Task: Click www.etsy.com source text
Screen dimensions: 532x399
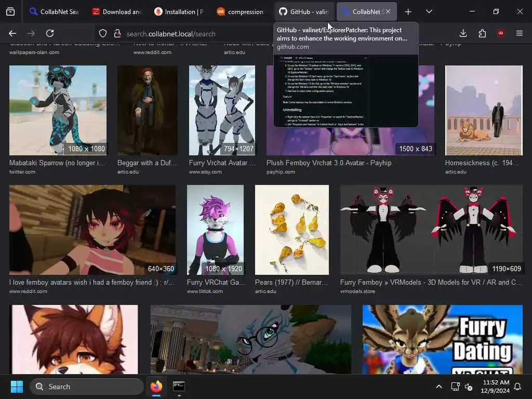Action: (x=205, y=172)
